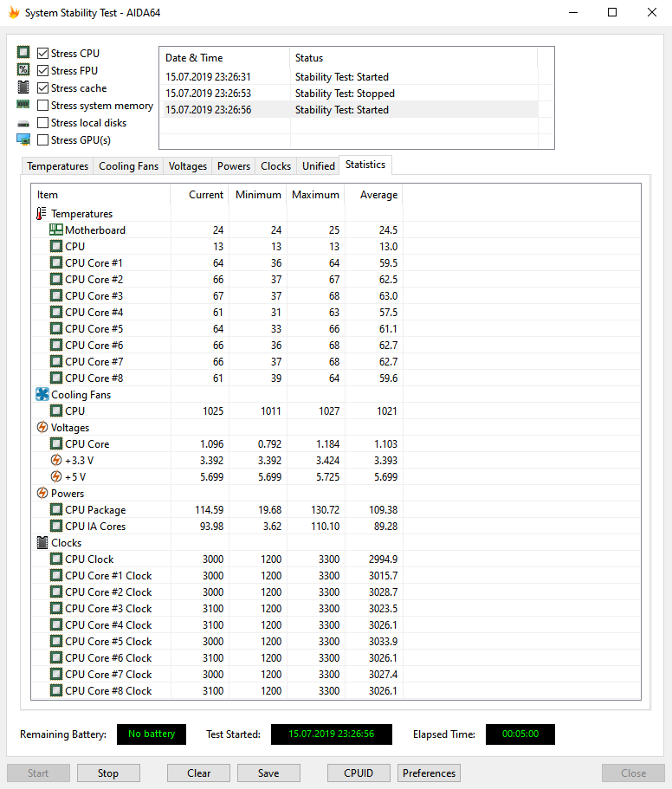Click CPU Core #3 Clock row label
The width and height of the screenshot is (672, 789).
pyautogui.click(x=108, y=608)
